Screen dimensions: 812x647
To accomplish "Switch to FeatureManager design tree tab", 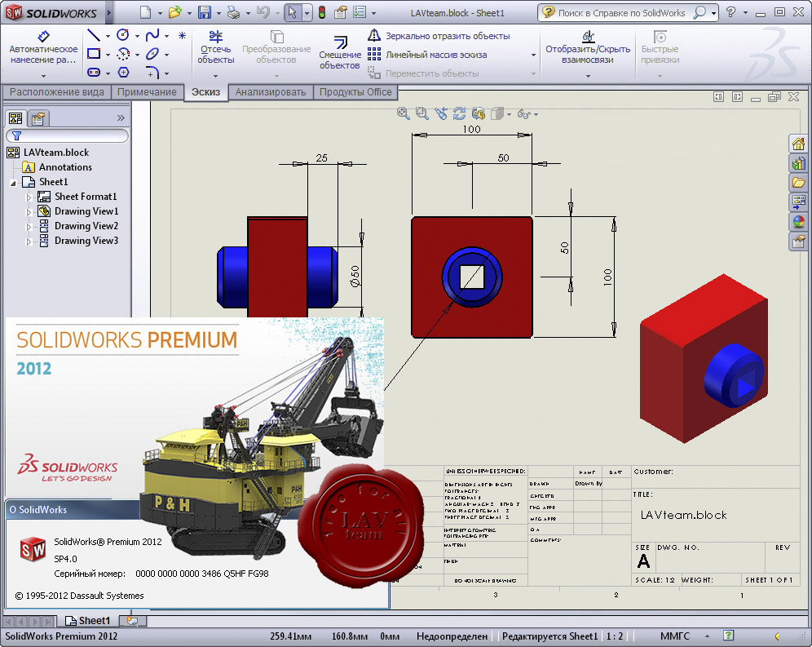I will coord(15,119).
